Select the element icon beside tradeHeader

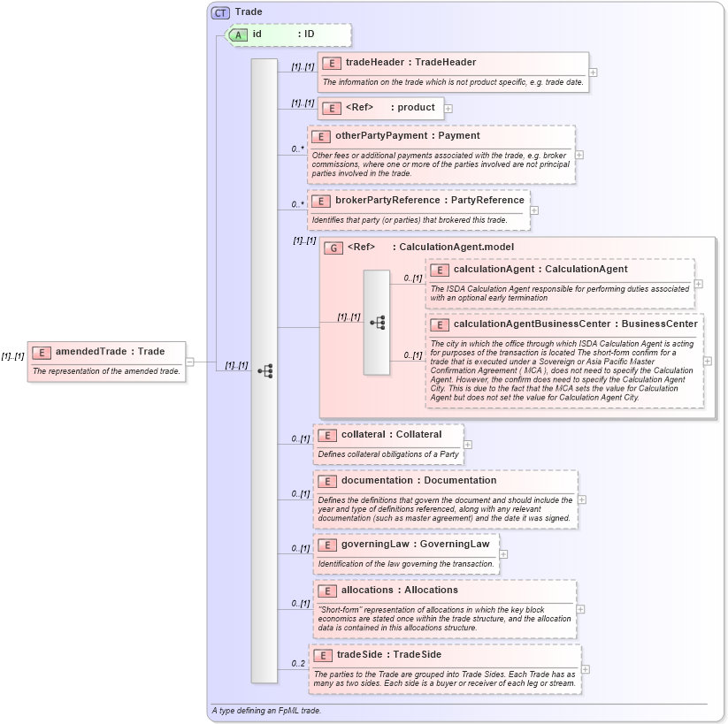[x=331, y=62]
